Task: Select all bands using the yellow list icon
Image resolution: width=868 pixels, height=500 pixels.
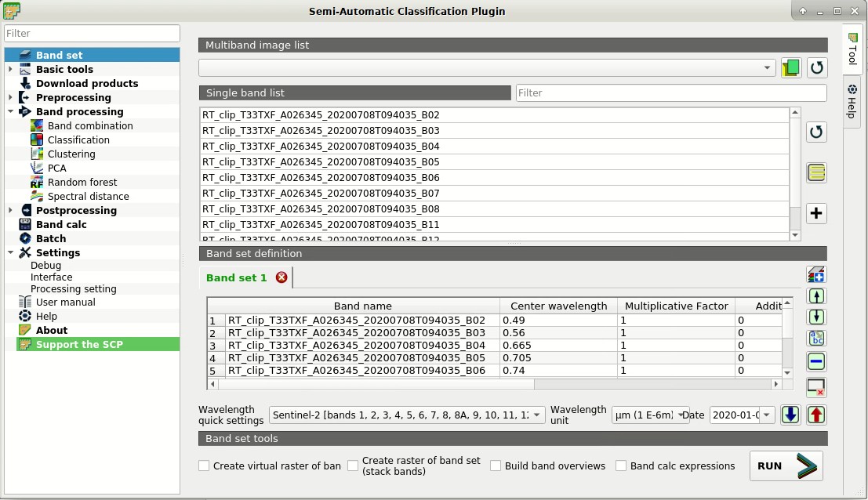Action: pos(816,172)
